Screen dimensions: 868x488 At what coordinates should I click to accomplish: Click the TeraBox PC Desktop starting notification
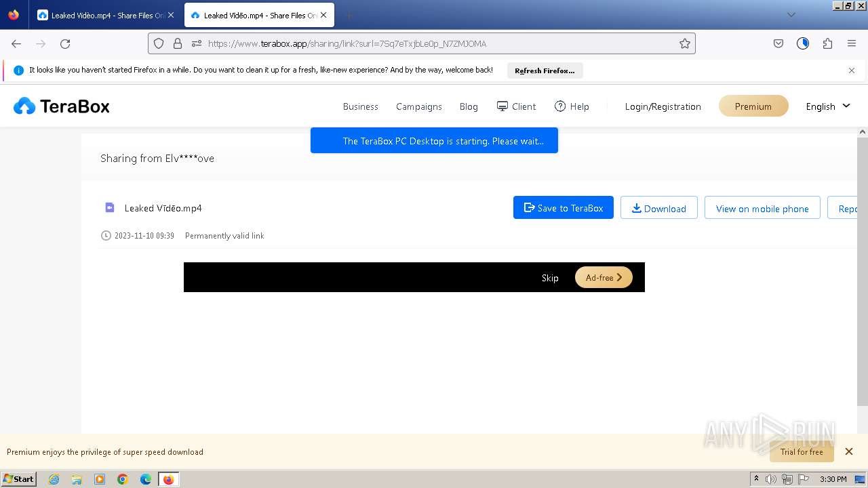coord(434,141)
